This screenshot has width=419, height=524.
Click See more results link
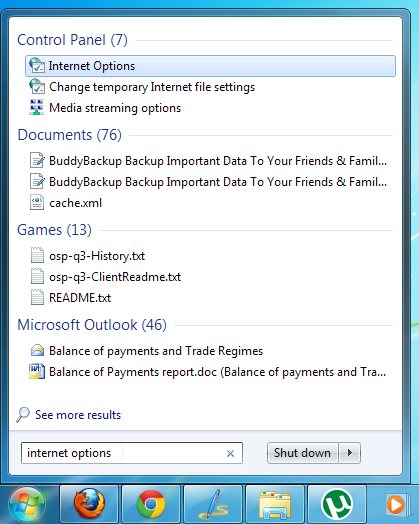pyautogui.click(x=78, y=415)
